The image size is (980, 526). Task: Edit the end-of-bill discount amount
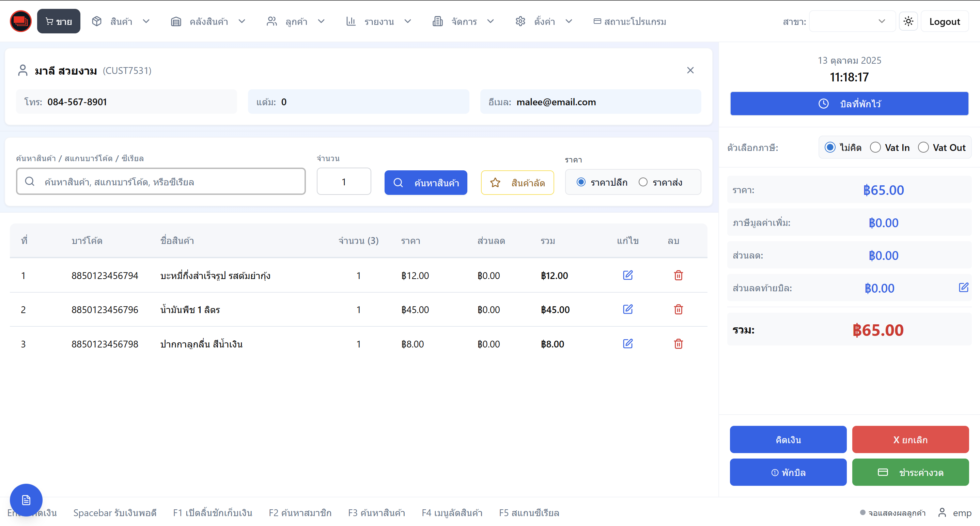coord(963,288)
